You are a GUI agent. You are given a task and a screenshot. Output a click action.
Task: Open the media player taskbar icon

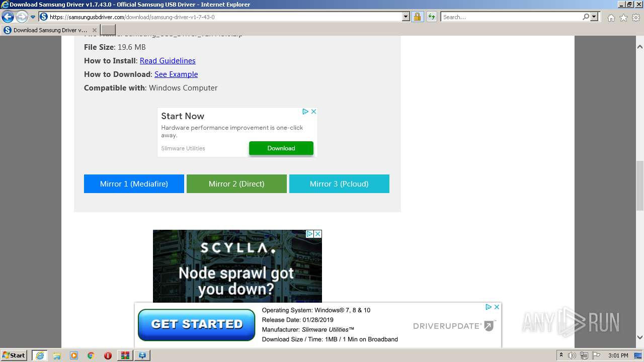click(x=74, y=355)
